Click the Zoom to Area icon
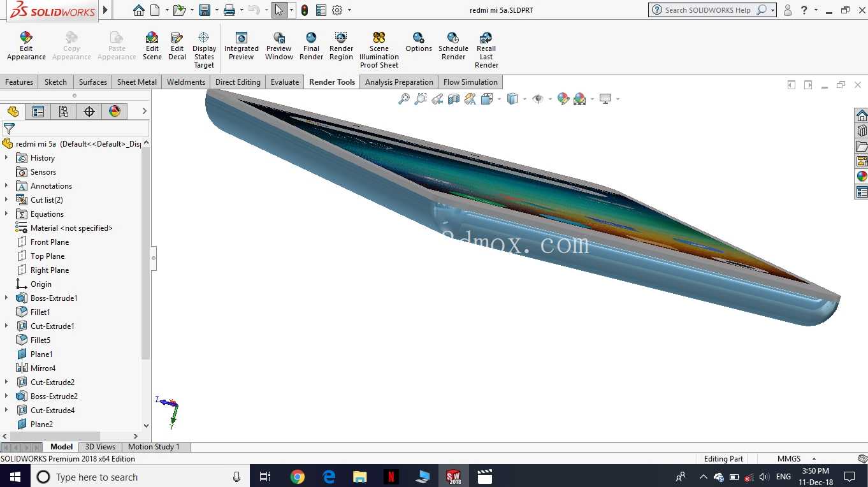This screenshot has width=868, height=487. (x=421, y=99)
